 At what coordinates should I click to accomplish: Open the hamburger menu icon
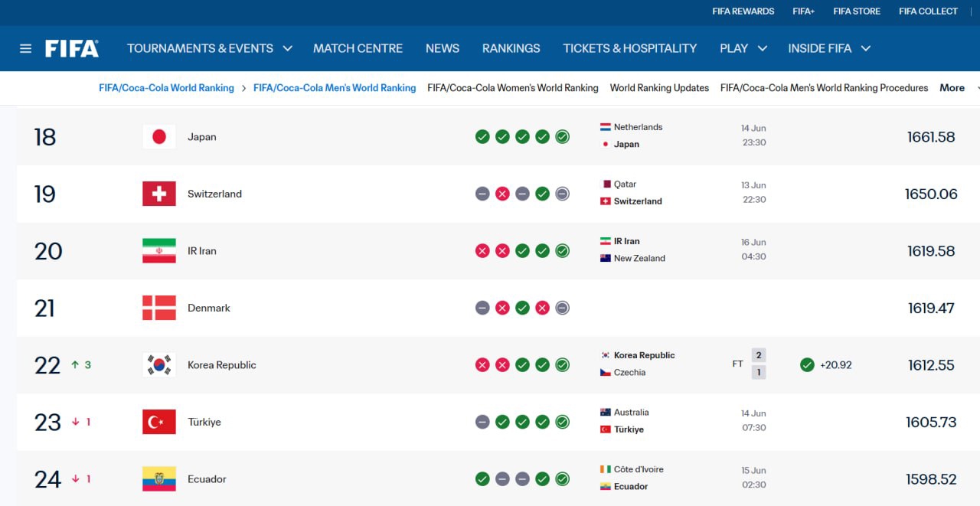click(x=26, y=48)
